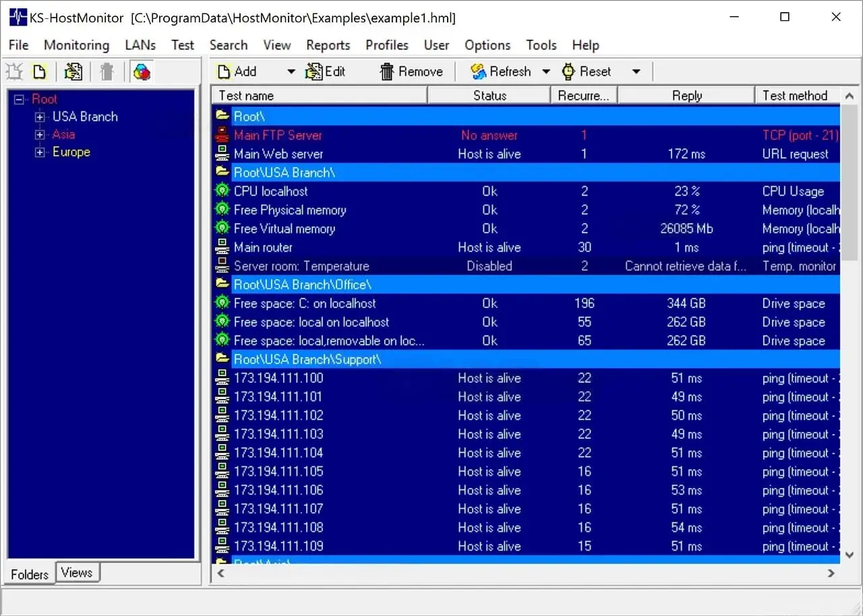Click the Add test button

pyautogui.click(x=237, y=71)
